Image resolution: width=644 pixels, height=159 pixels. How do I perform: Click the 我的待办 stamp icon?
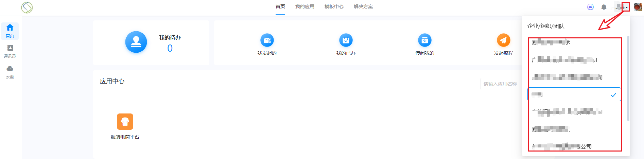136,42
